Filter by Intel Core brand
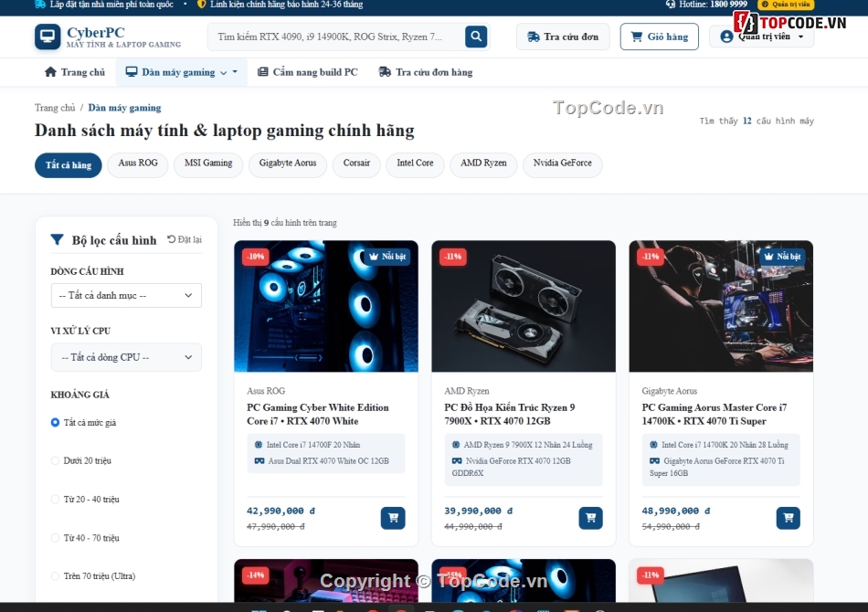The height and width of the screenshot is (612, 868). (x=415, y=164)
